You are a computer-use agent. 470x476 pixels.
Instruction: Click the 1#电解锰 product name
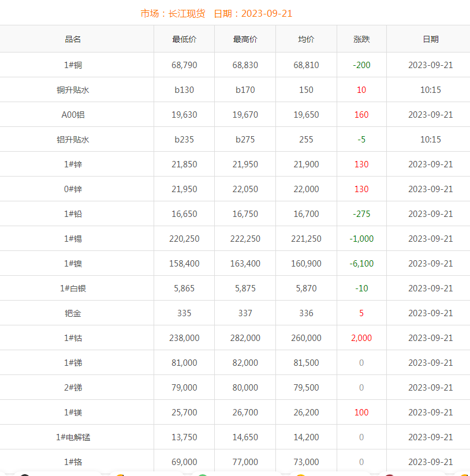click(x=73, y=437)
